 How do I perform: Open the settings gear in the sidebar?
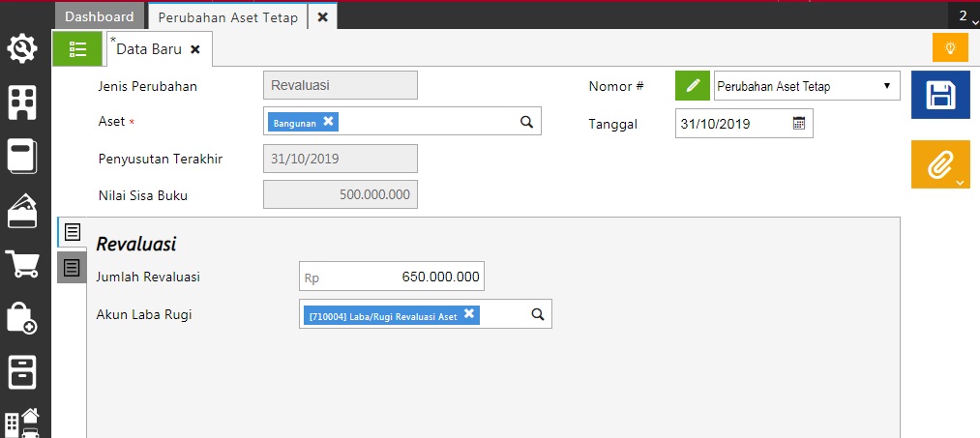click(x=22, y=48)
